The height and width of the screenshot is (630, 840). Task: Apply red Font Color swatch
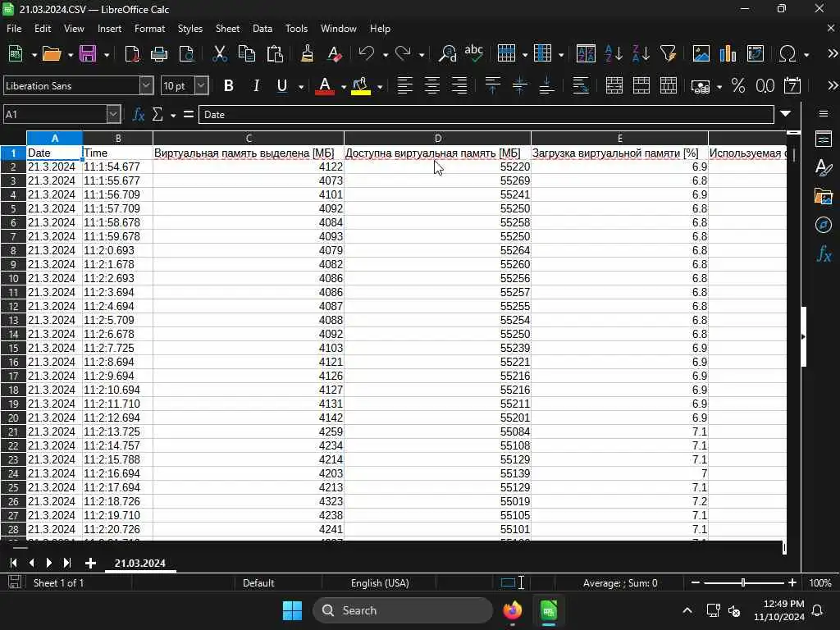point(325,86)
